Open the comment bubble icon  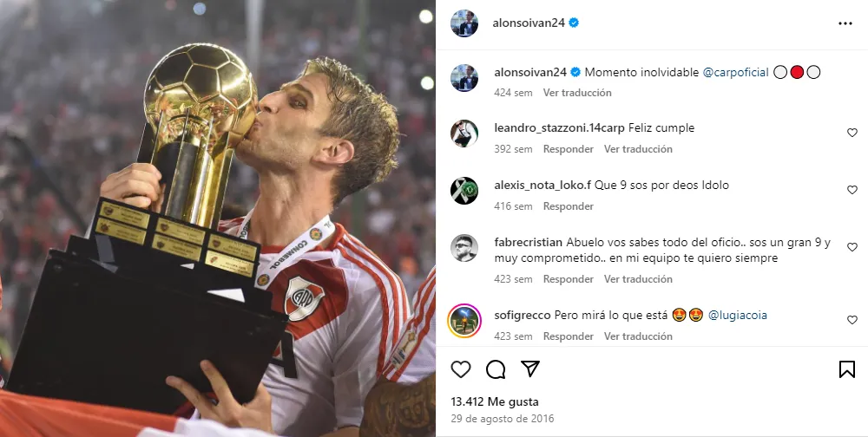coord(496,369)
